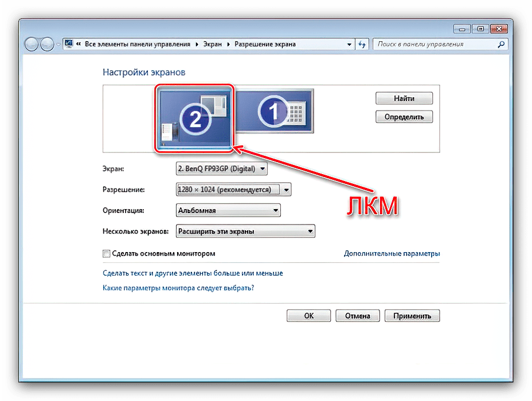The image size is (532, 401).
Task: Open the address bar history dropdown arrow
Action: pyautogui.click(x=349, y=45)
